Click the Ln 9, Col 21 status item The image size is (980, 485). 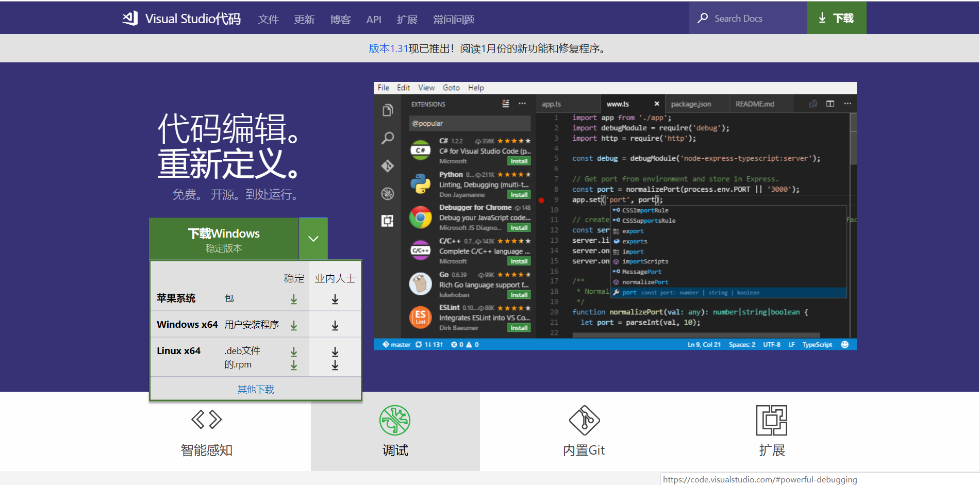pos(704,344)
